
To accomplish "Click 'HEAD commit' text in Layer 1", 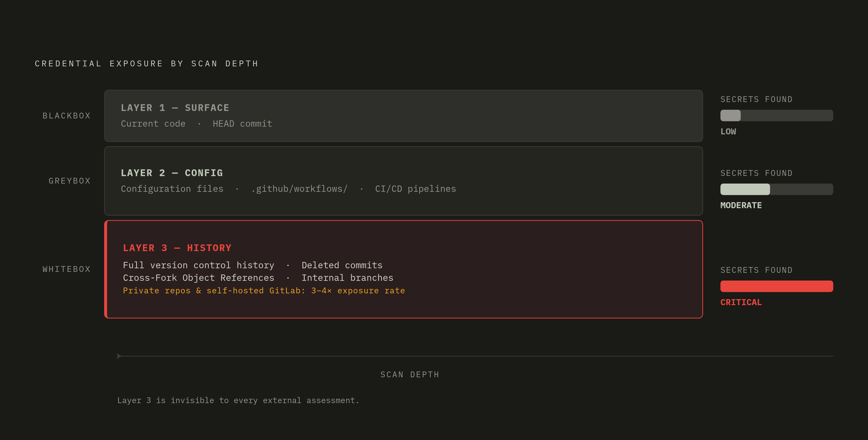I will (x=242, y=124).
